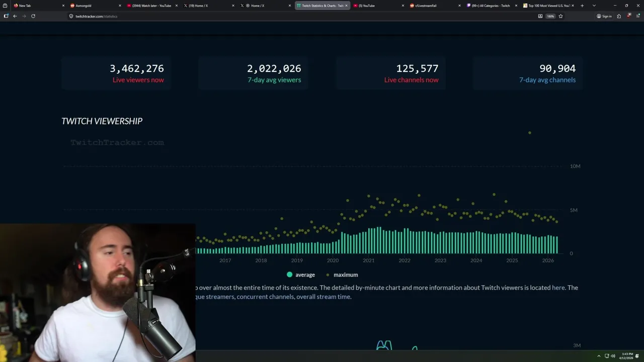644x362 pixels.
Task: Close the New Tab tab
Action: (x=63, y=6)
